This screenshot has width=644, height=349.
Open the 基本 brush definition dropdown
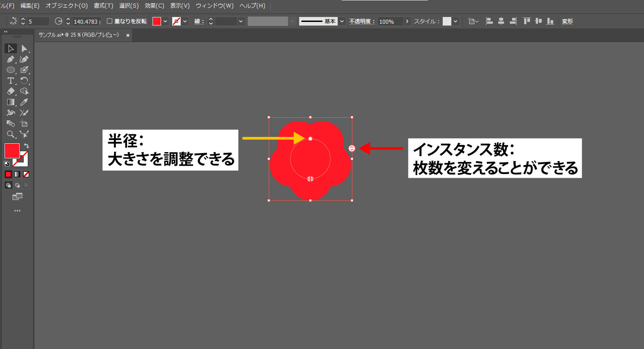click(342, 21)
